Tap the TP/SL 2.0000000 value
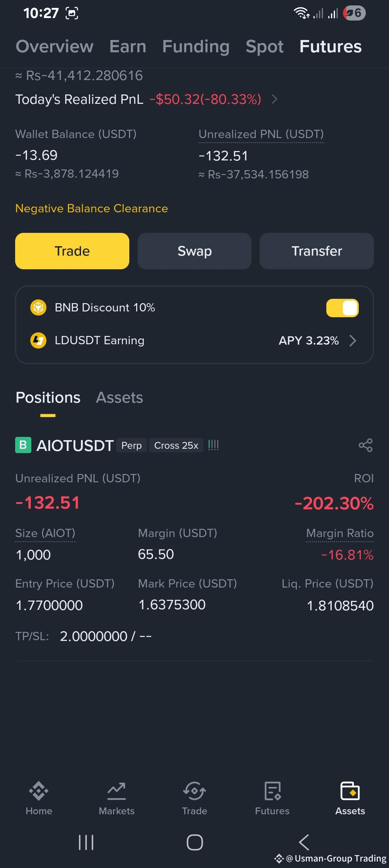This screenshot has height=868, width=389. tap(94, 636)
